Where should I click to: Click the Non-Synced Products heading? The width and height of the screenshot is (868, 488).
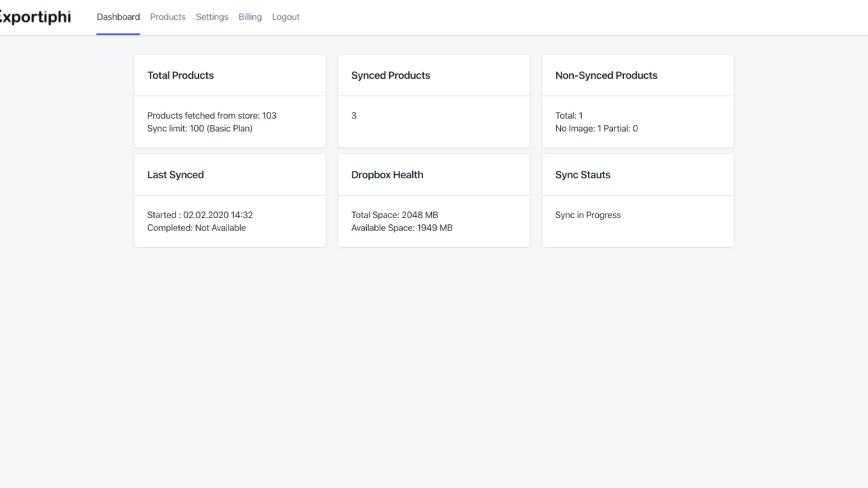point(606,75)
